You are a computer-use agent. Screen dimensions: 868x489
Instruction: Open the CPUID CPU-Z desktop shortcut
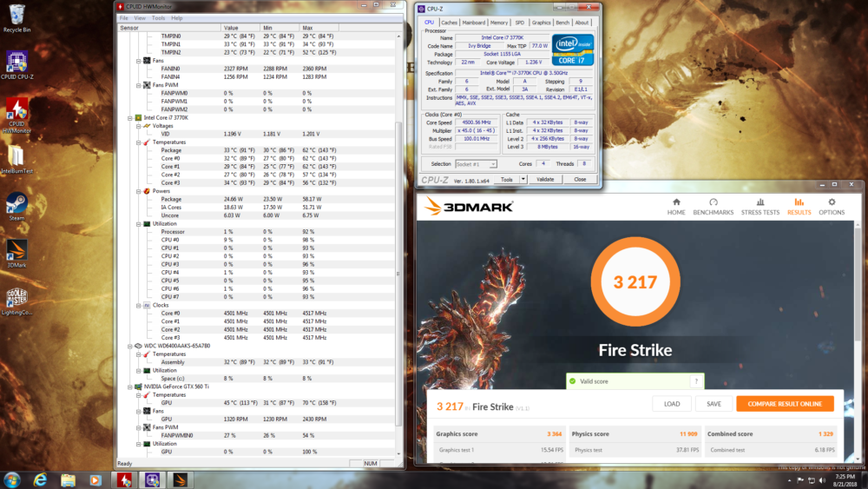(17, 65)
